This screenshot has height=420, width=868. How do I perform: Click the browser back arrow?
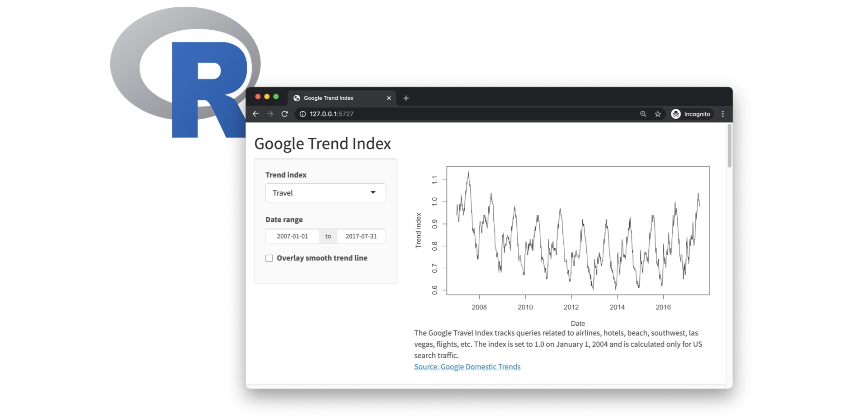[x=255, y=114]
